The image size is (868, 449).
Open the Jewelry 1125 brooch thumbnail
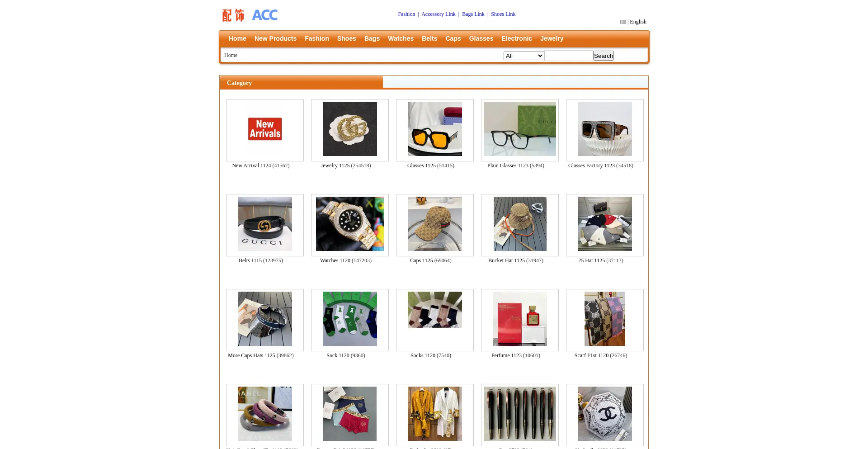[x=350, y=129]
